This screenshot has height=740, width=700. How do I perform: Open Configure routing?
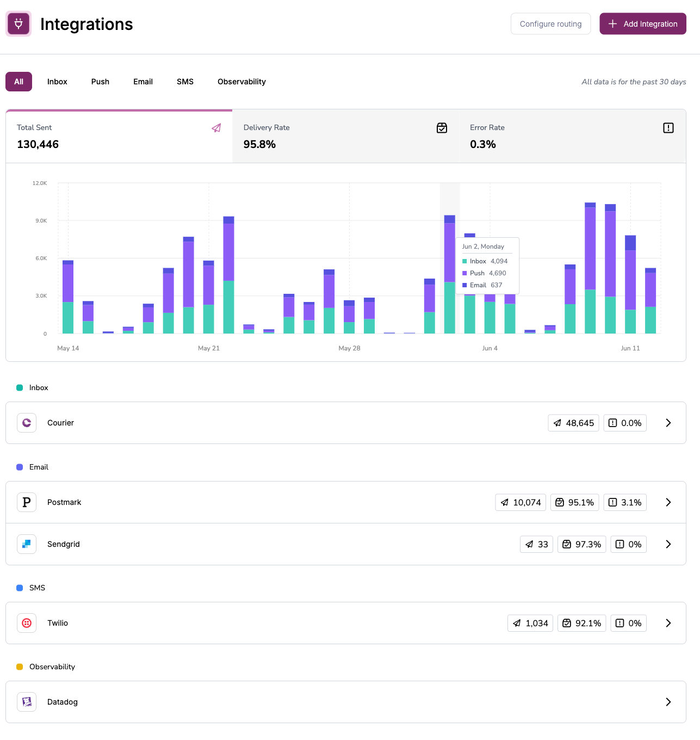pyautogui.click(x=550, y=23)
